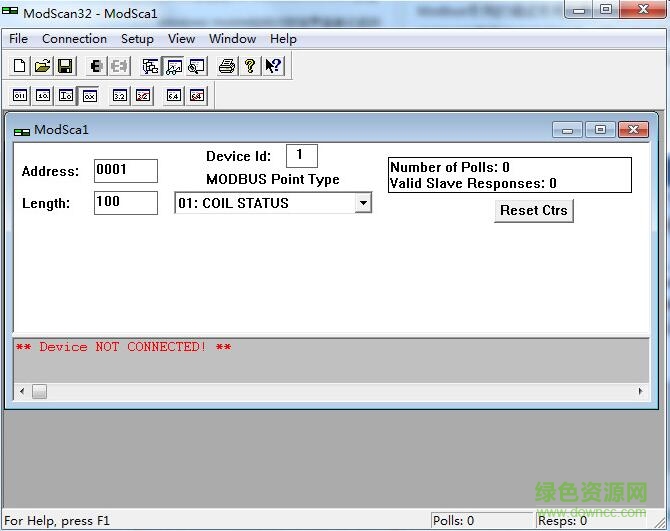Click the horizontal scrollbar thumb
The width and height of the screenshot is (670, 531).
39,392
